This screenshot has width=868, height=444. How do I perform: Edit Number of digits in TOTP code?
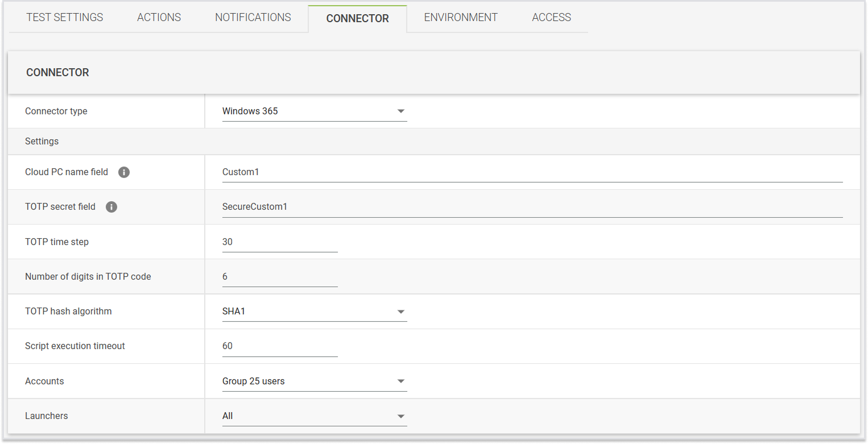(x=279, y=277)
